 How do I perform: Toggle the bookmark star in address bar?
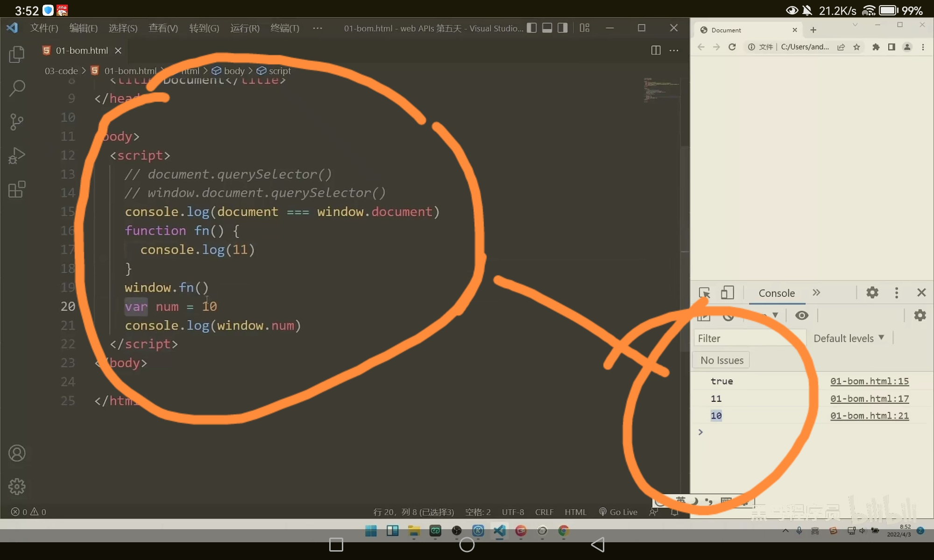click(x=856, y=47)
